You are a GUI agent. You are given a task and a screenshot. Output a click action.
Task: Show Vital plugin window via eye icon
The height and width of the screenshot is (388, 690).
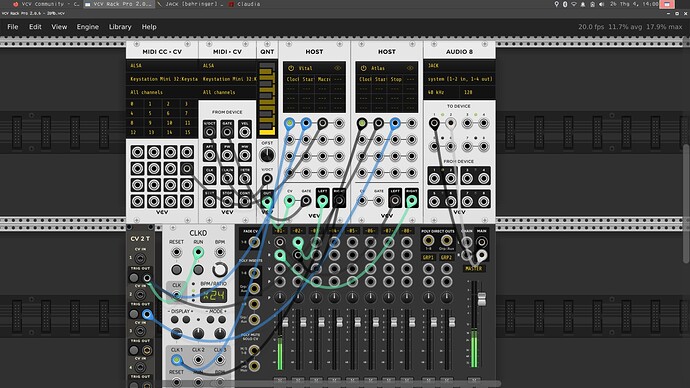tap(338, 68)
